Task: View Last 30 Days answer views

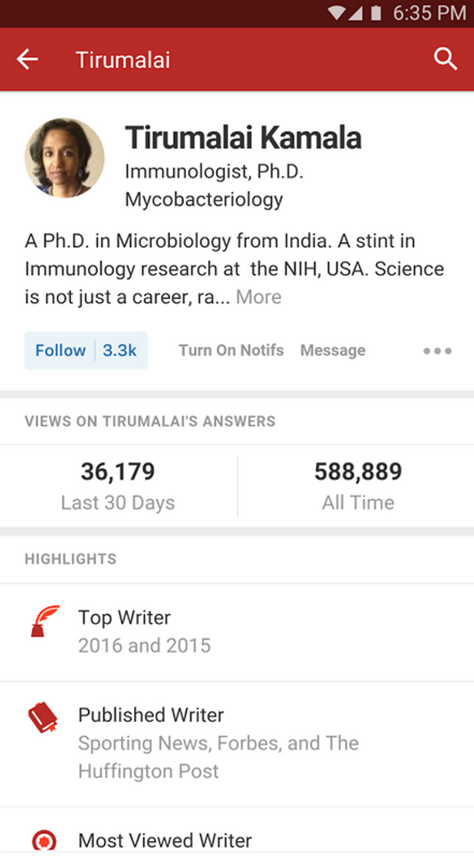Action: point(118,486)
